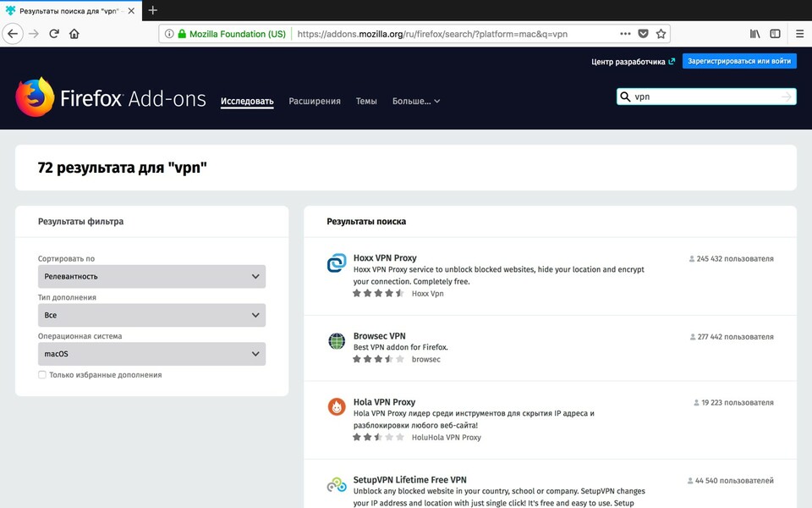Open the Hola VPN Proxy title link

pyautogui.click(x=384, y=401)
